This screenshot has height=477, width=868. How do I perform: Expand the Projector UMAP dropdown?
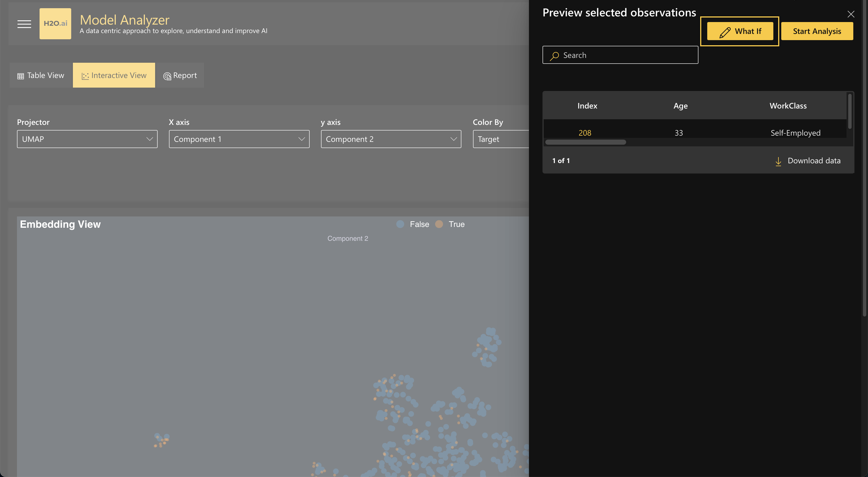tap(87, 139)
